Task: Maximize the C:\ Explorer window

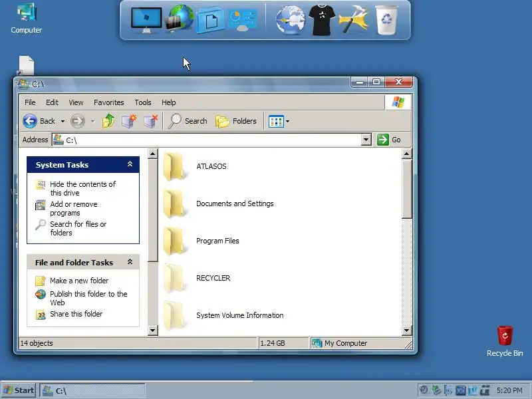Action: [376, 82]
